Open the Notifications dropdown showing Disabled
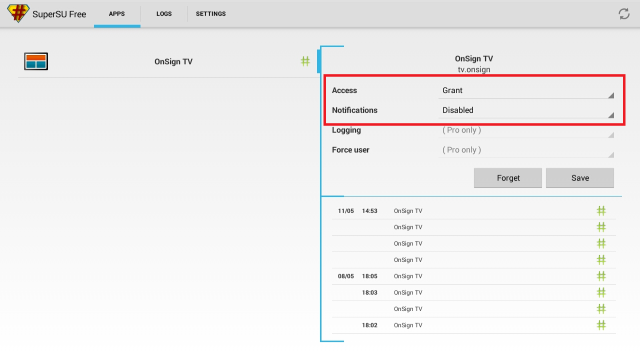 (527, 111)
